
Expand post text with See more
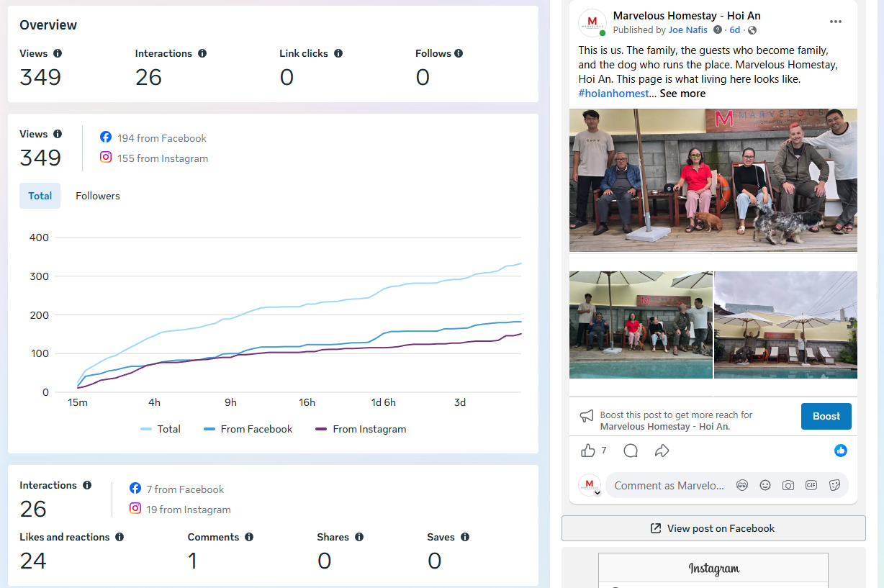click(682, 94)
